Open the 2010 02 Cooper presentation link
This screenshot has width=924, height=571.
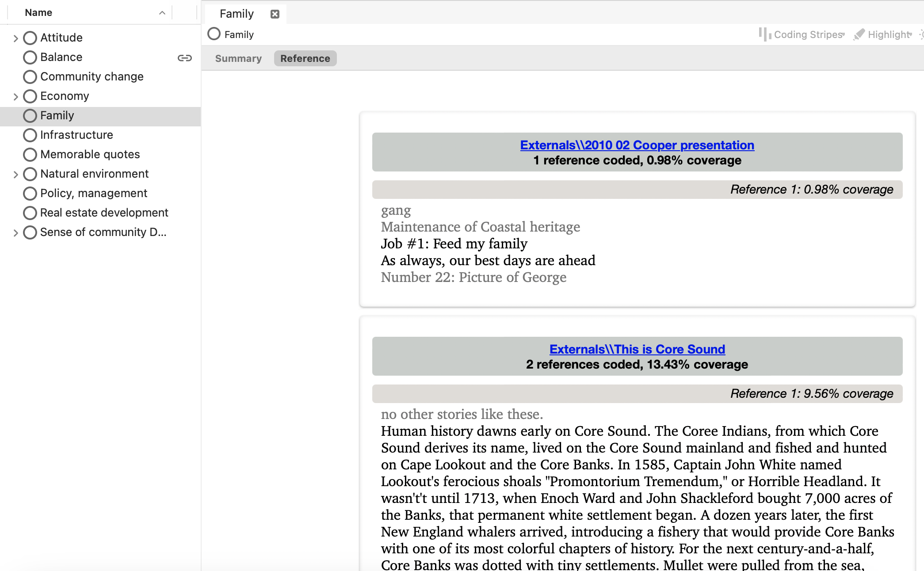coord(637,145)
